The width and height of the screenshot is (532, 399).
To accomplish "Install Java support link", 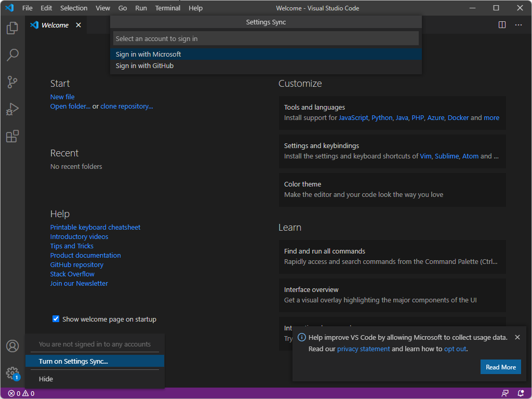I will pos(402,118).
